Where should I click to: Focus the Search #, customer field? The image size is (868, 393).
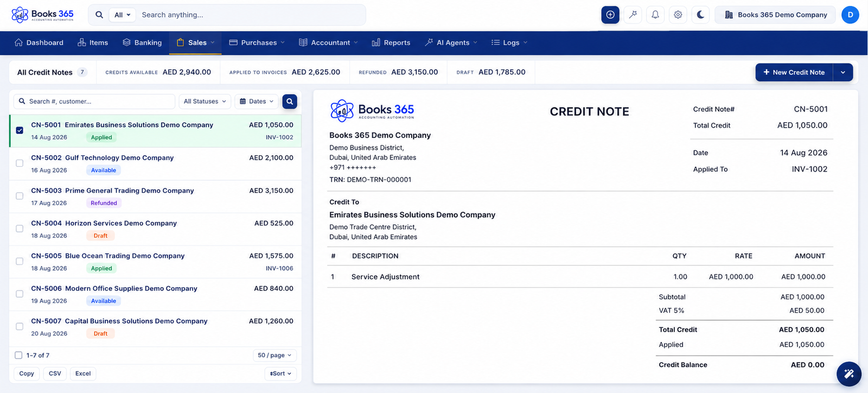94,102
